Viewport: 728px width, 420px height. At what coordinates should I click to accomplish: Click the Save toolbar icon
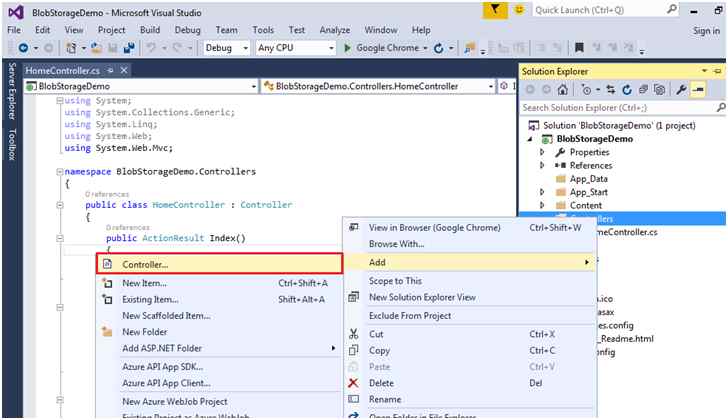click(x=113, y=48)
